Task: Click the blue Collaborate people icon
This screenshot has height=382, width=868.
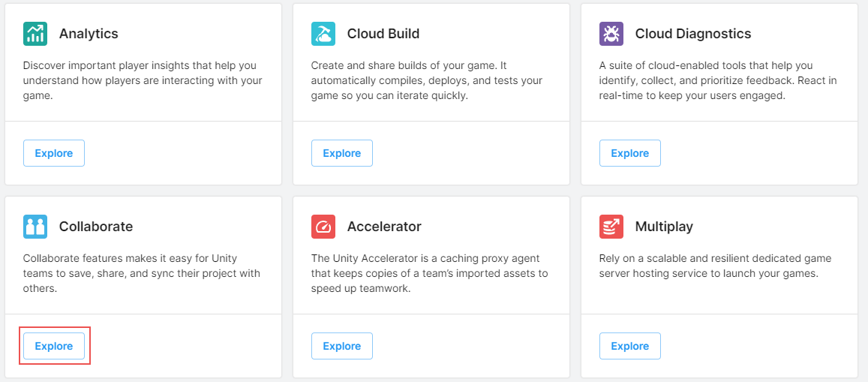Action: 35,227
